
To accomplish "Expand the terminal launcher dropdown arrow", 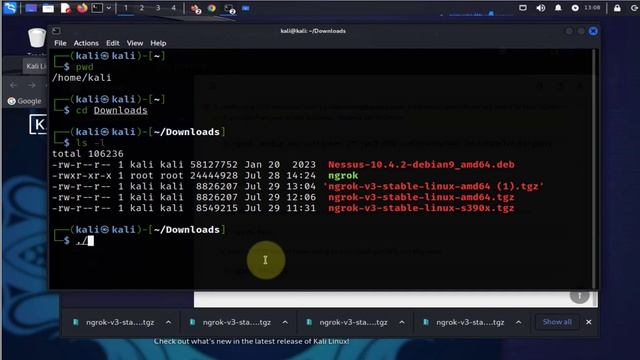I will coord(109,8).
